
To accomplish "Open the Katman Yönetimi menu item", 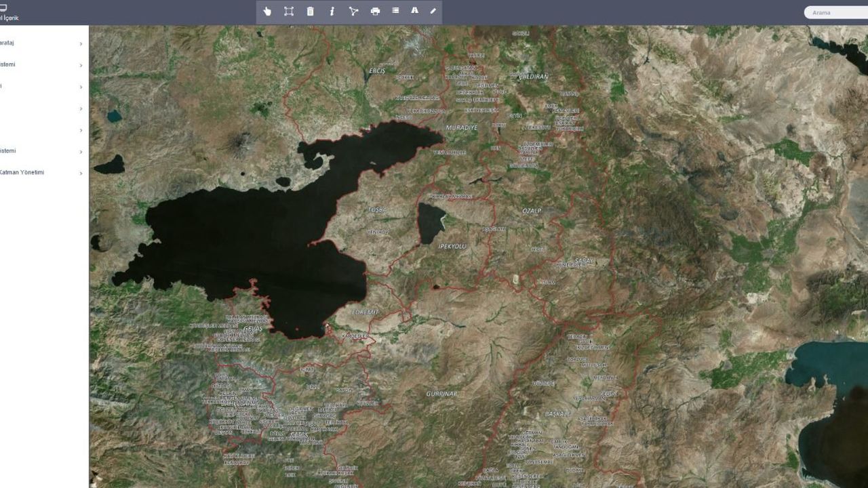I will pyautogui.click(x=22, y=173).
